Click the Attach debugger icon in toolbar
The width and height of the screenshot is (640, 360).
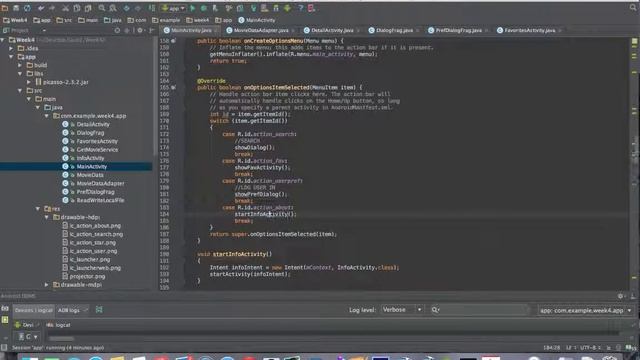click(215, 8)
